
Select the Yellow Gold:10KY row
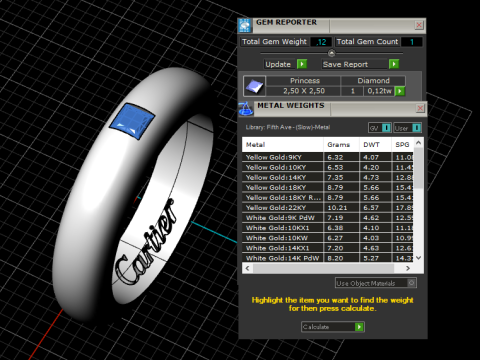coord(328,167)
